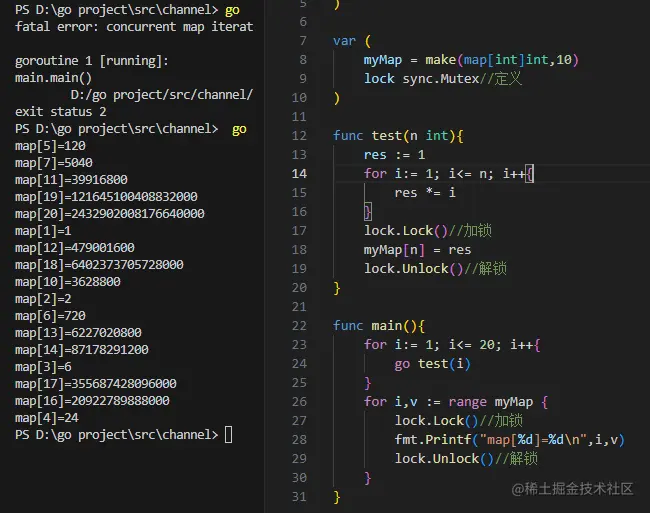Click line number 22 in the gutter
Image resolution: width=650 pixels, height=513 pixels.
[299, 326]
